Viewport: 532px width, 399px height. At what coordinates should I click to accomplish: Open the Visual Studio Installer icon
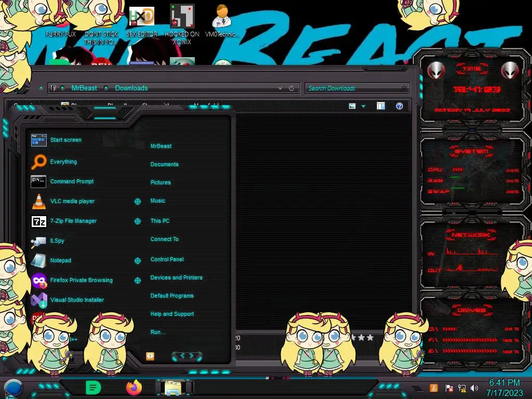(38, 300)
